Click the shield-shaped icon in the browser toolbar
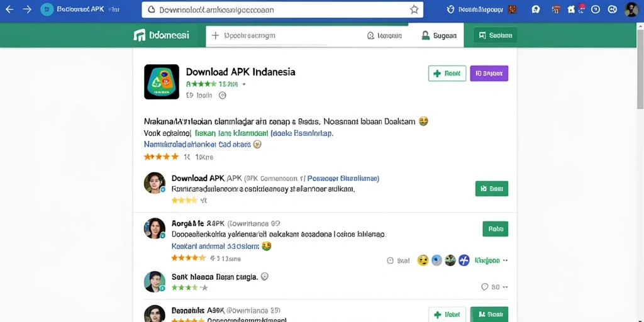The image size is (644, 322). click(450, 9)
